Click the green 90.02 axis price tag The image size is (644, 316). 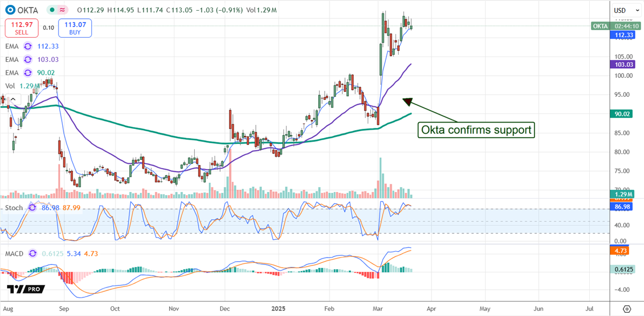[x=623, y=113]
